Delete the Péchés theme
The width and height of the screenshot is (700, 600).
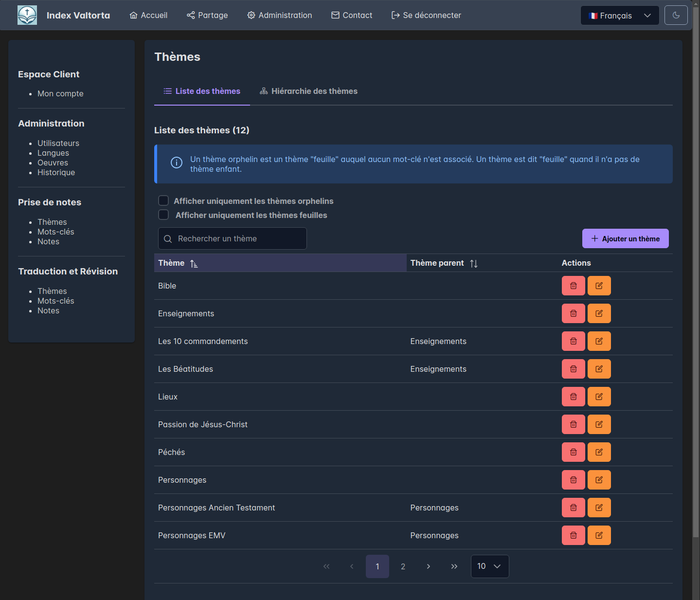pos(573,452)
